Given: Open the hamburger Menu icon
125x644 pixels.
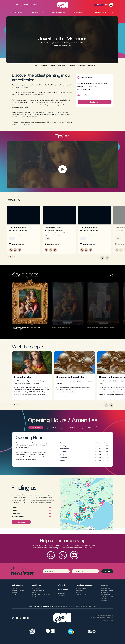Looking at the screenshot, I should coord(111,5).
